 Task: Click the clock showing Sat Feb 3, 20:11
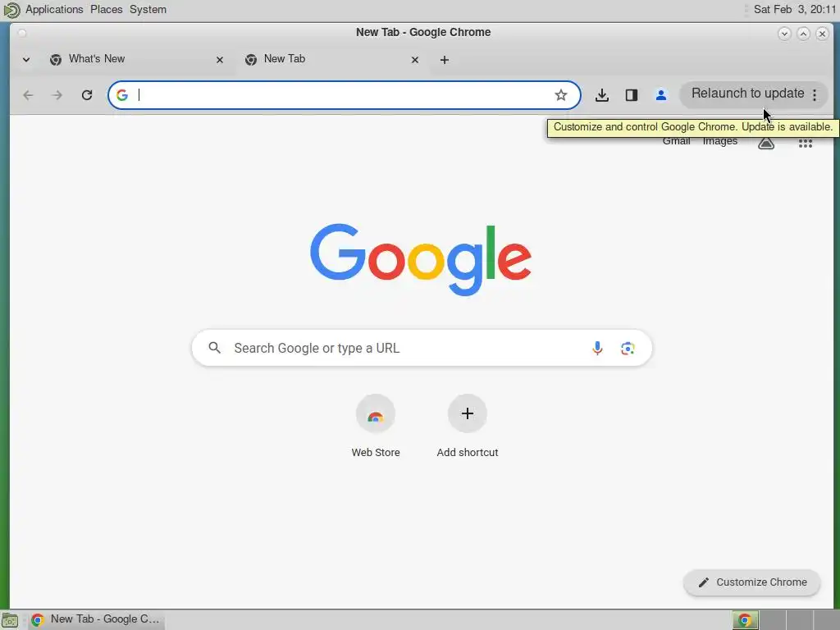pos(794,10)
